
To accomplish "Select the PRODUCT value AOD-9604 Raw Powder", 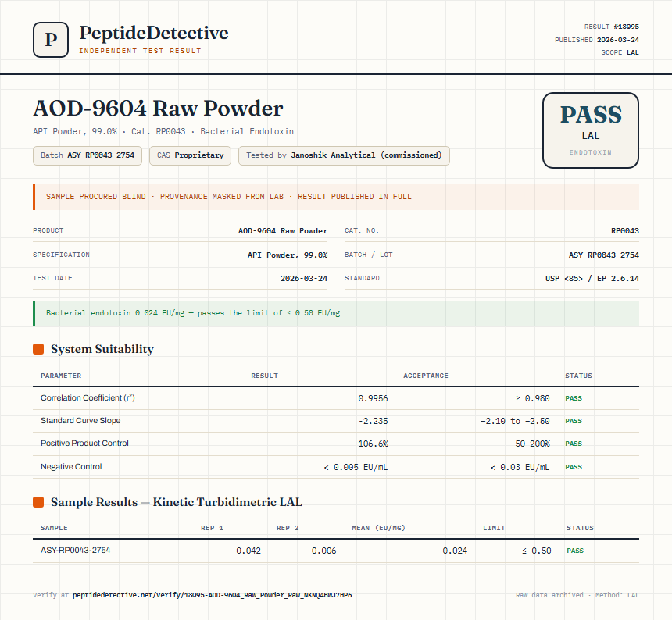I will pyautogui.click(x=282, y=231).
